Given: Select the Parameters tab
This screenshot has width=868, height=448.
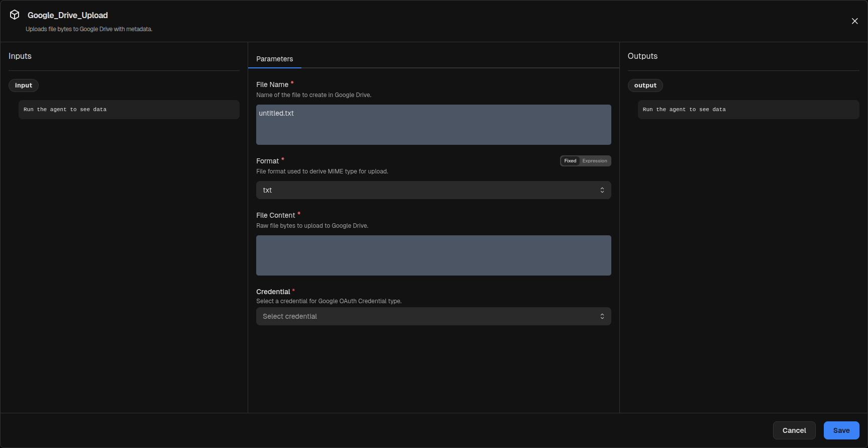Looking at the screenshot, I should coord(274,59).
